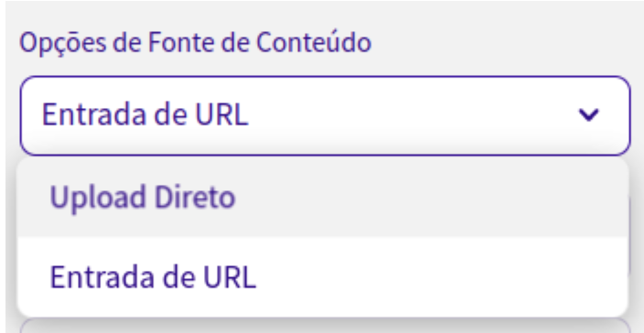
Task: Collapse the Opções de Fonte de Conteúdo dropdown
Action: click(x=589, y=115)
